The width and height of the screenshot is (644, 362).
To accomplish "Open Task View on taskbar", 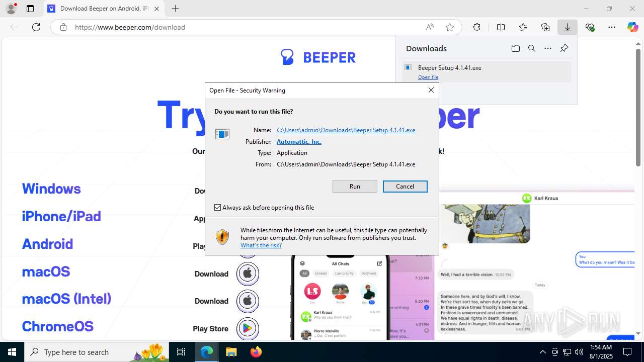I will 181,352.
